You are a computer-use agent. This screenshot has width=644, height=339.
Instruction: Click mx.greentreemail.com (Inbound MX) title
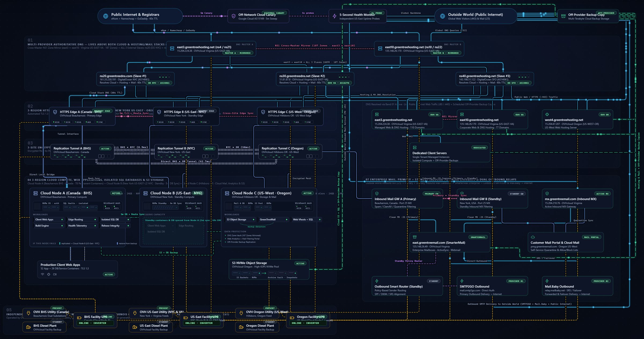pos(570,199)
